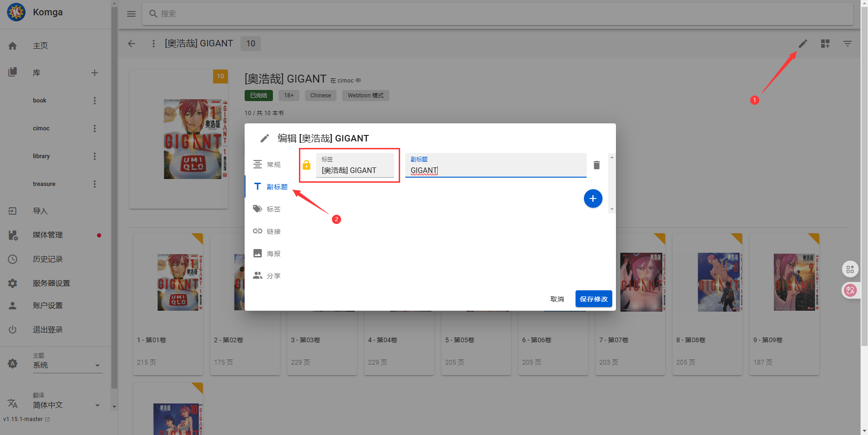Click the 副标题 text input field
Screen dimensions: 868x435
tap(495, 170)
